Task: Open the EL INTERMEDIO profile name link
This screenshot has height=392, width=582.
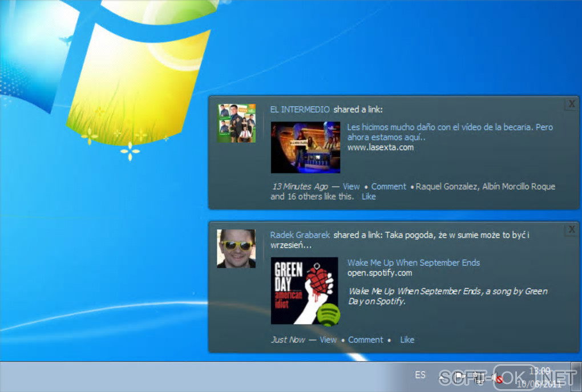Action: coord(300,110)
